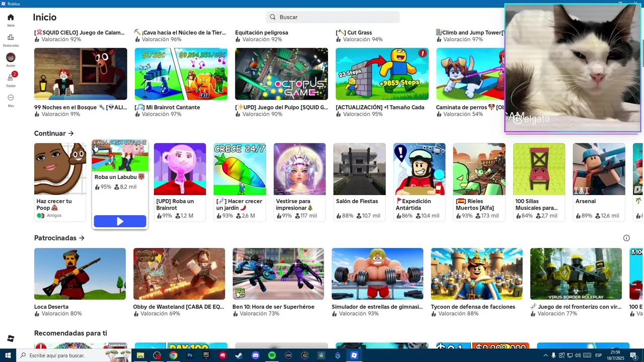644x362 pixels.
Task: Open Destacadas charts in the sidebar
Action: point(11,40)
